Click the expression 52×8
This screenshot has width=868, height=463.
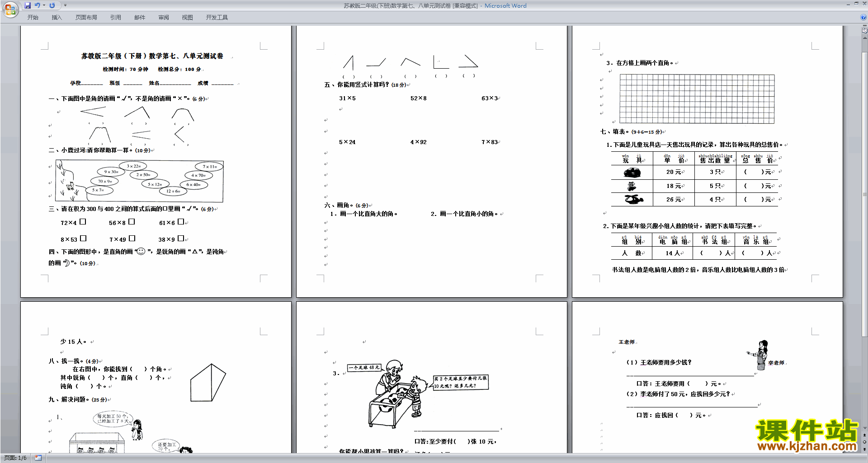[419, 98]
